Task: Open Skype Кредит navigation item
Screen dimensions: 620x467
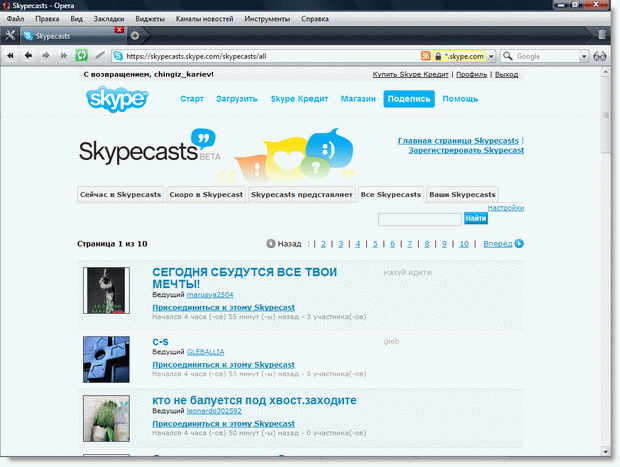Action: (299, 99)
